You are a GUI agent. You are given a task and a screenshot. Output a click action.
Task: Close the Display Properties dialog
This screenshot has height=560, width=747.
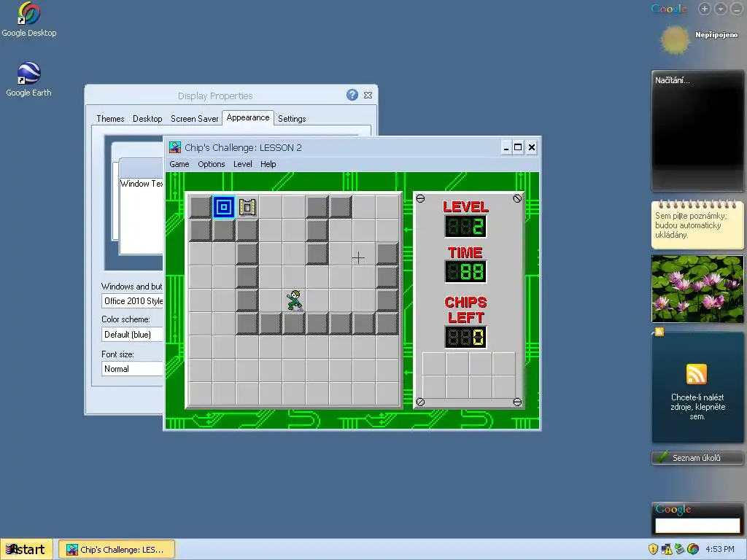click(x=368, y=96)
